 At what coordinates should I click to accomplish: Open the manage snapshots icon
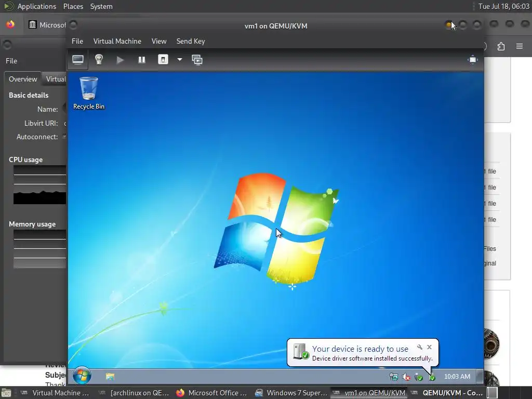[197, 60]
